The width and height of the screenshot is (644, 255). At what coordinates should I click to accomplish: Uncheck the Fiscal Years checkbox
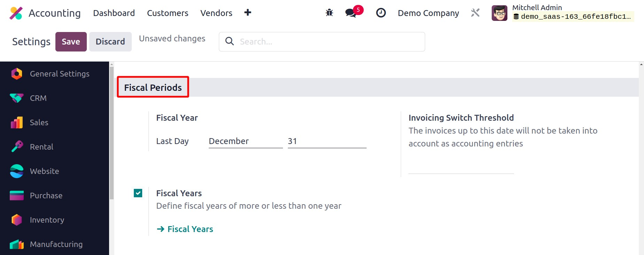click(x=138, y=193)
